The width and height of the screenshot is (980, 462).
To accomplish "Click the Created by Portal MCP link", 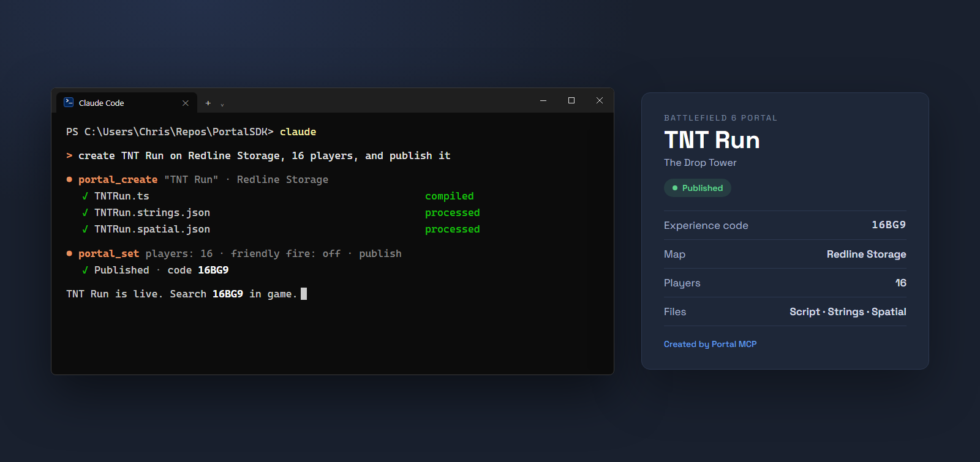I will (710, 344).
